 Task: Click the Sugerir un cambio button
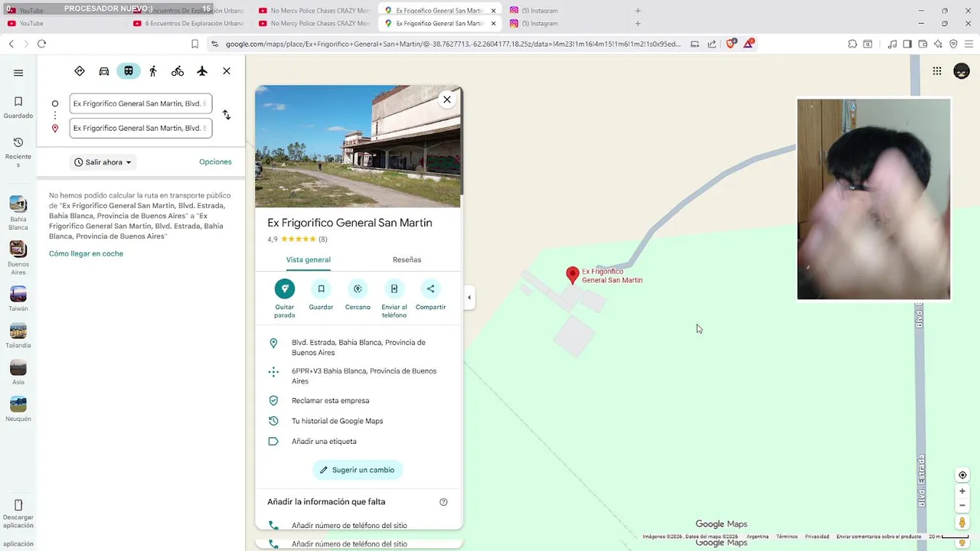coord(358,470)
